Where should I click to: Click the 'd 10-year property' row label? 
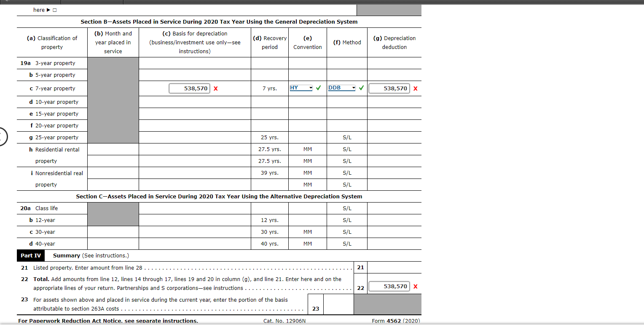[x=54, y=102]
